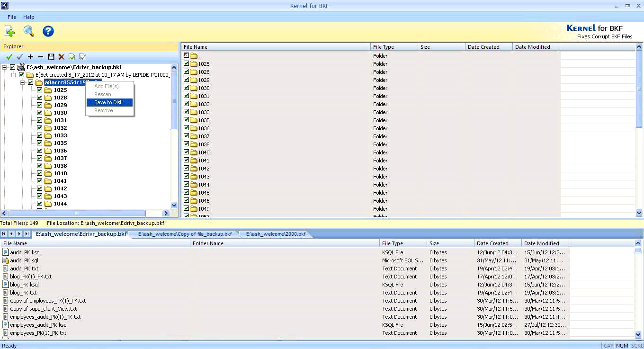Open the file audit_PK.sql from lower pane
This screenshot has height=349, width=644.
pyautogui.click(x=25, y=260)
